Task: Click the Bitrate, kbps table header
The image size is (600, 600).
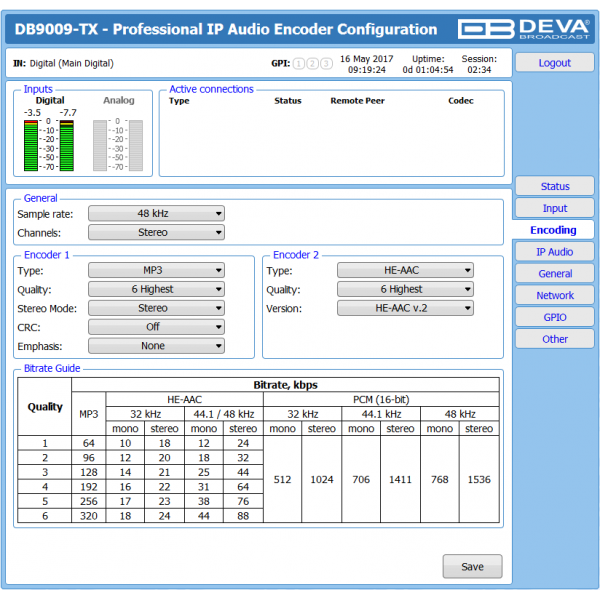Action: tap(285, 385)
